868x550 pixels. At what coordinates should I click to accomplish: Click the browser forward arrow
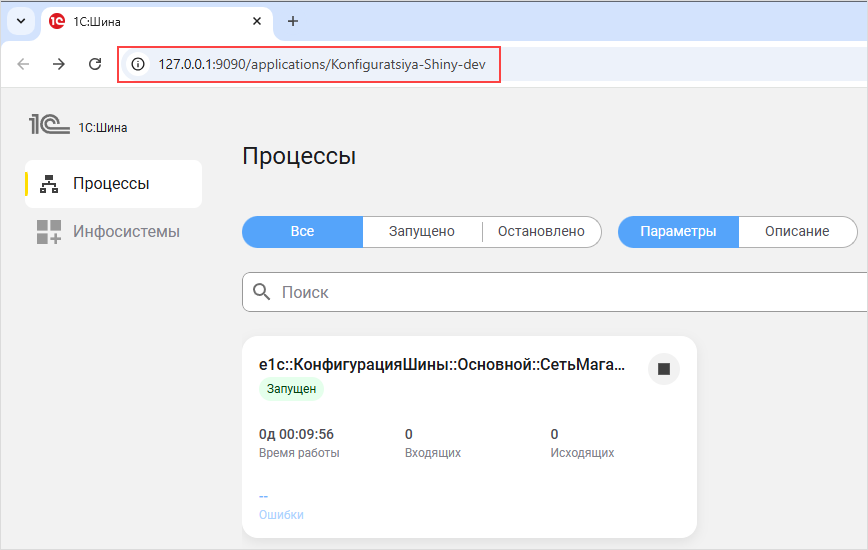coord(59,64)
